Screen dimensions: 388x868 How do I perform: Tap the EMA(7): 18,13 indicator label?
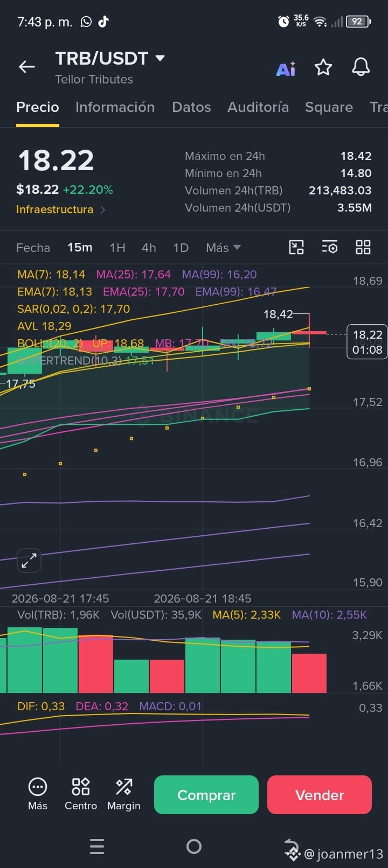55,292
